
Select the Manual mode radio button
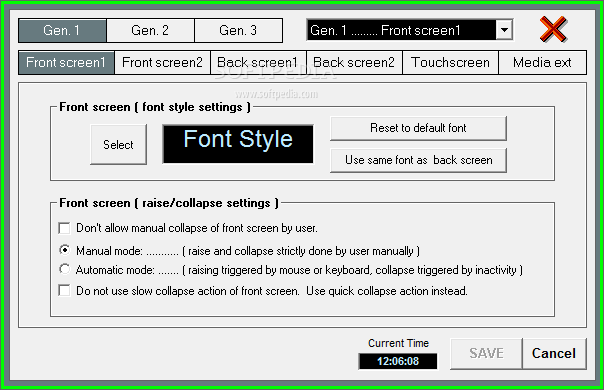65,250
